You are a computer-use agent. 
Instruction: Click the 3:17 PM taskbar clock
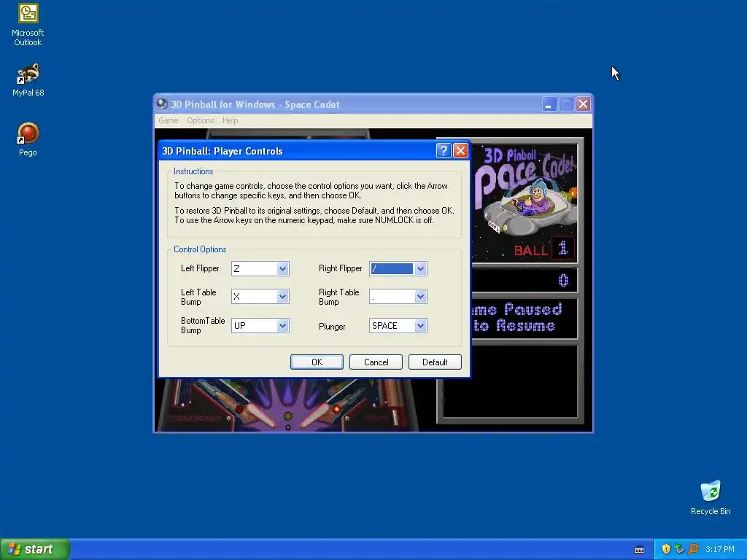tap(720, 549)
